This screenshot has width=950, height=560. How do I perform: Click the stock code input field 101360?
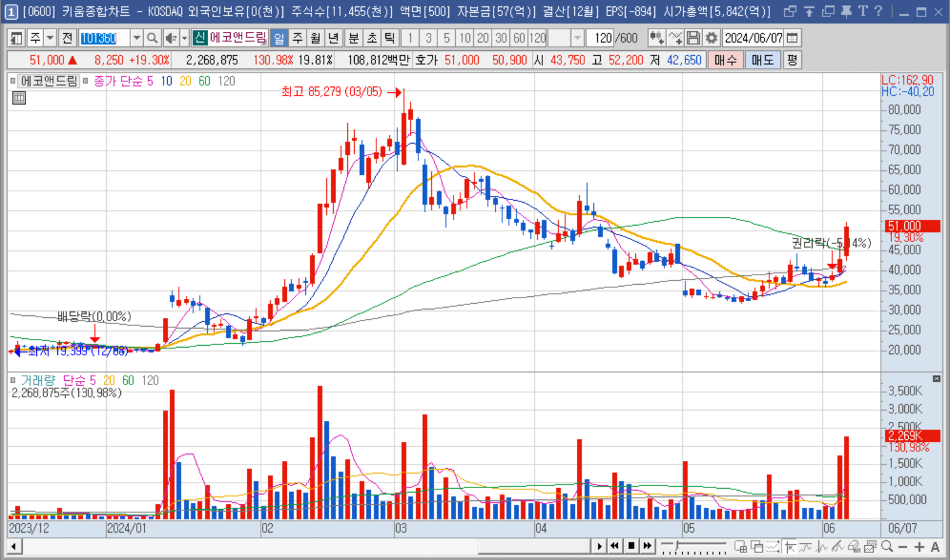(104, 38)
